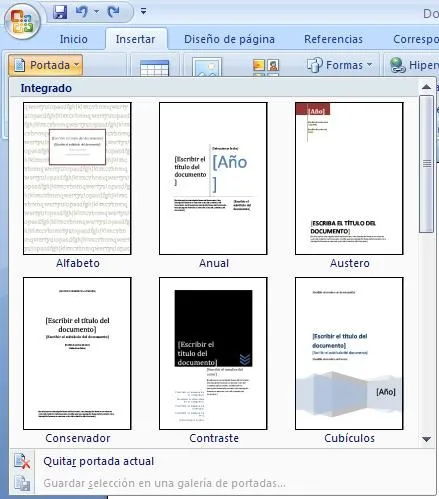Viewport: 439px width, 499px height.
Task: Save the document via floppy disk icon
Action: pos(60,12)
